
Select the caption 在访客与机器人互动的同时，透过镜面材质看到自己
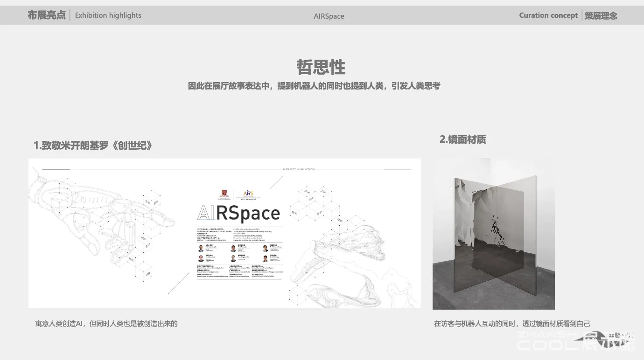512,324
